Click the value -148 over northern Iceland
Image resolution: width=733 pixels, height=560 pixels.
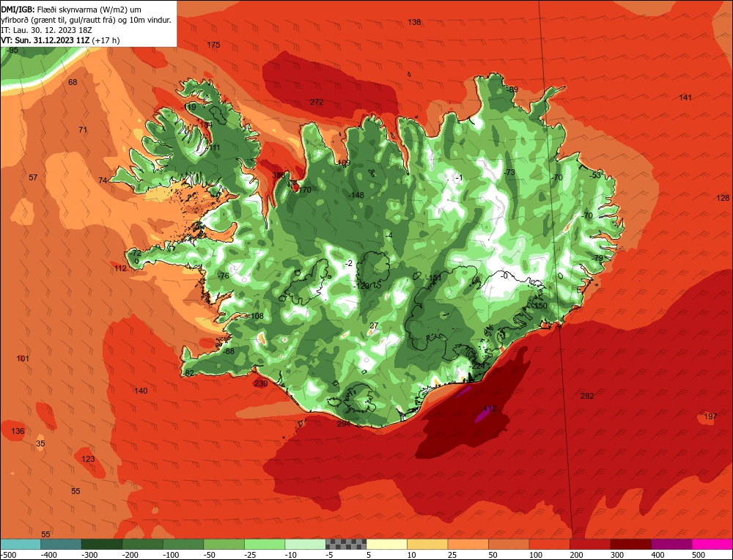pyautogui.click(x=356, y=196)
